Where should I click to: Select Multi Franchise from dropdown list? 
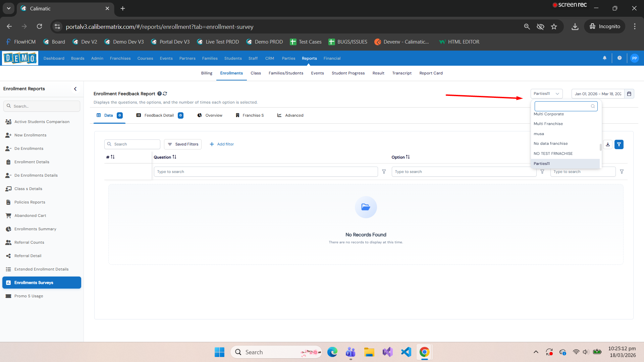(548, 124)
